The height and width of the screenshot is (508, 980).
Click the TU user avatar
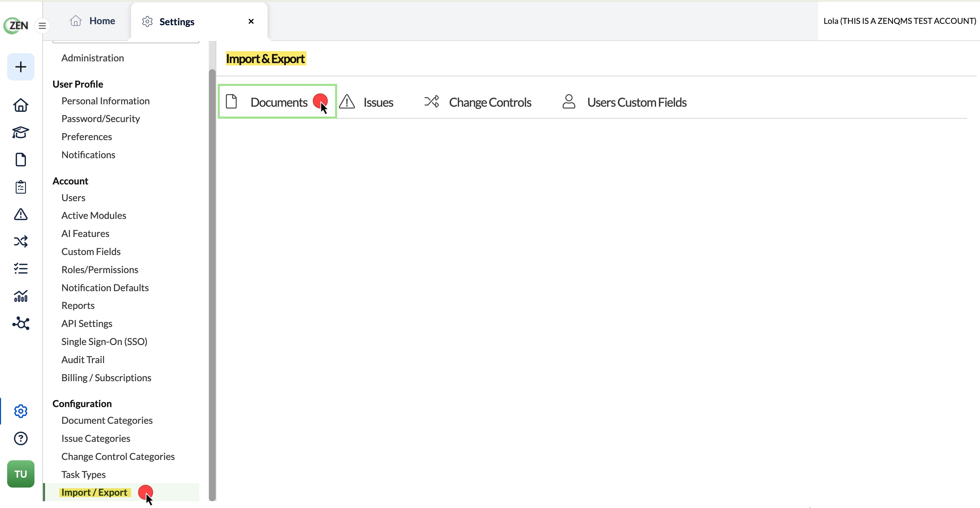click(x=20, y=474)
